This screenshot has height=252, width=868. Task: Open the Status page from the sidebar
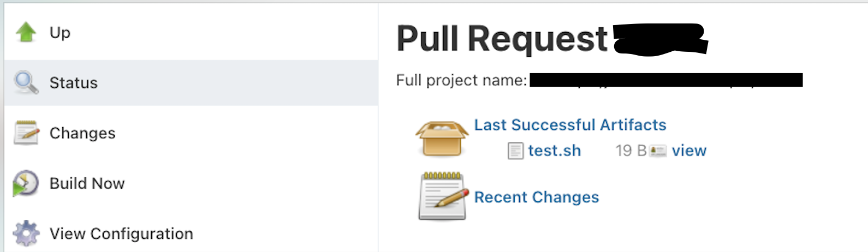[74, 83]
